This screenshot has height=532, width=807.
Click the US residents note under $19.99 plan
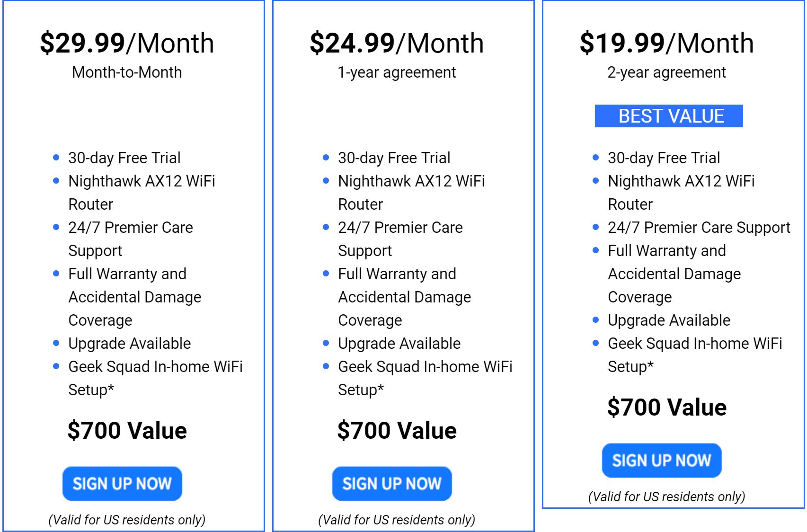pos(666,497)
